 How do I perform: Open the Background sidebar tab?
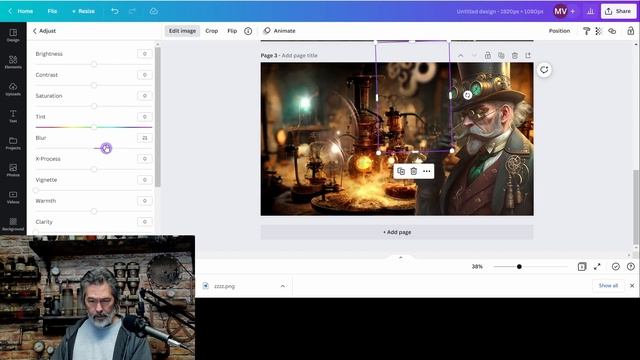click(13, 224)
